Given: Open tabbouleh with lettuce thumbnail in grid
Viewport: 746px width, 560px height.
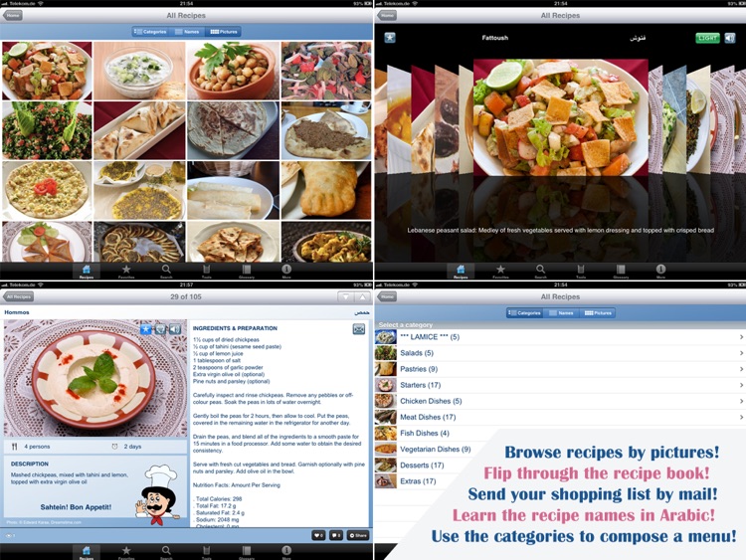Looking at the screenshot, I should [47, 130].
